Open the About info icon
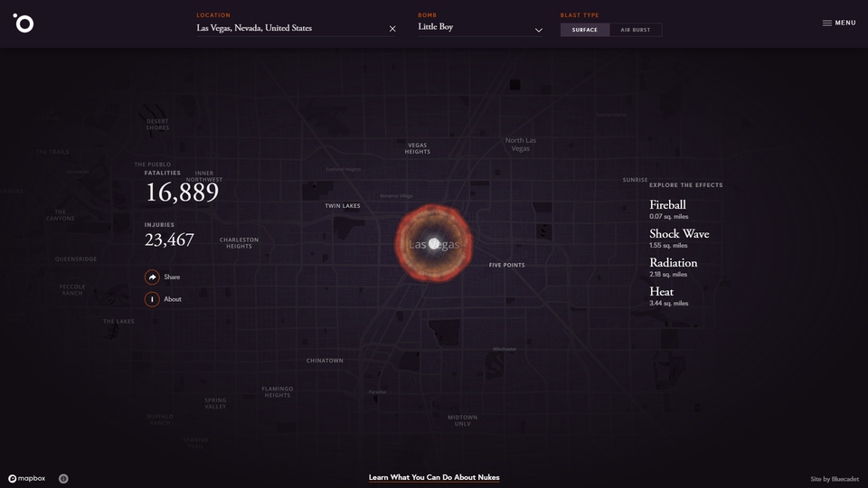This screenshot has height=488, width=868. [152, 299]
